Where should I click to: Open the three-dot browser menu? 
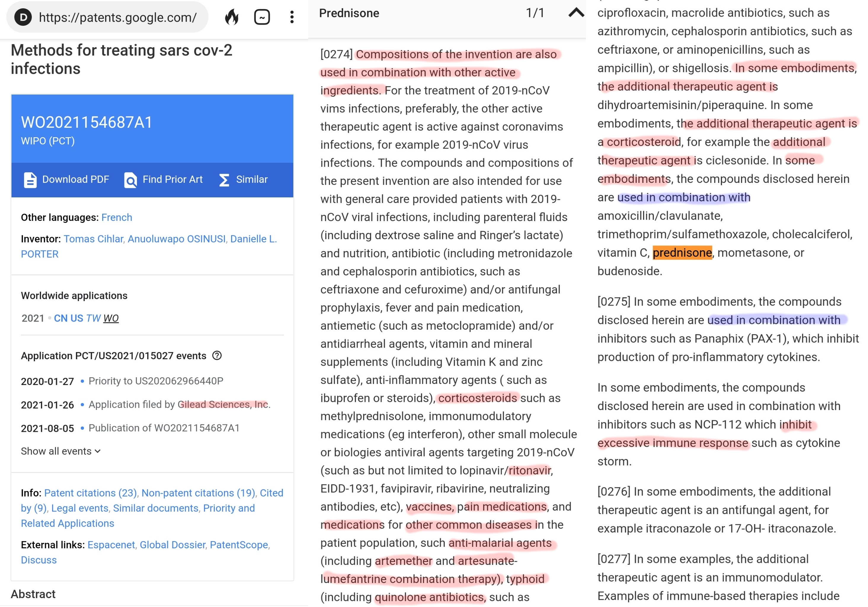[x=292, y=17]
